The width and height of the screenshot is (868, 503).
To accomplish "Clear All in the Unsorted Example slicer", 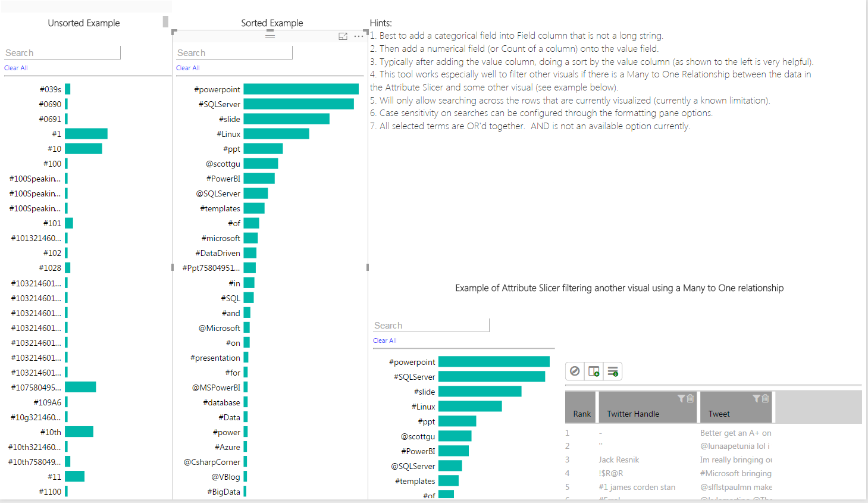I will (x=16, y=68).
